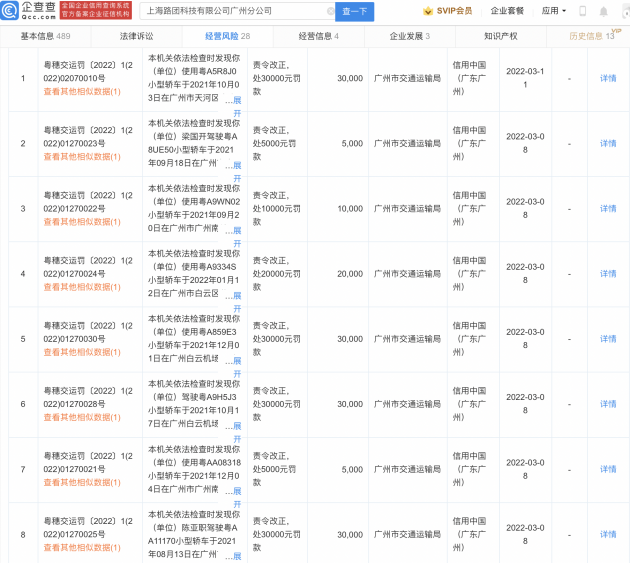Expand the 应用 dropdown menu
The height and width of the screenshot is (563, 630).
pos(554,11)
